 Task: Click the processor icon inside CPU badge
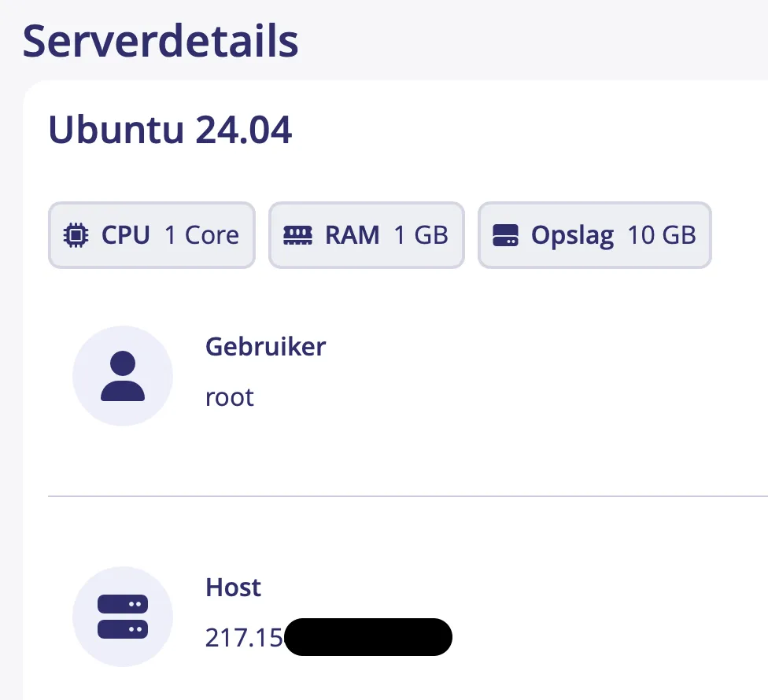click(x=76, y=234)
